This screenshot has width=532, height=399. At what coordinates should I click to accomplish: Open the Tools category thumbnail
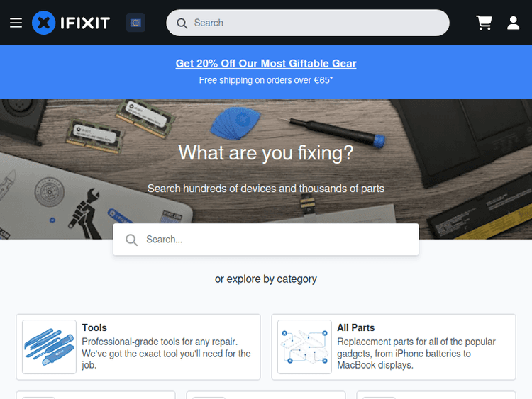(49, 347)
